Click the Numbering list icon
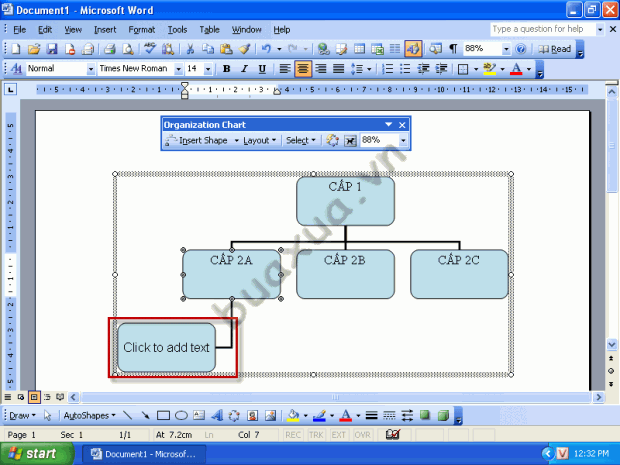 pos(387,69)
